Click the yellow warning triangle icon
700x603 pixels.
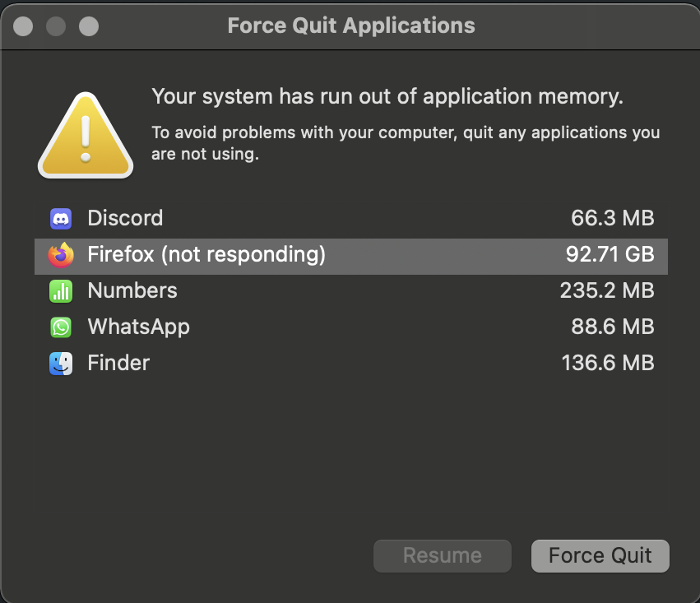85,135
